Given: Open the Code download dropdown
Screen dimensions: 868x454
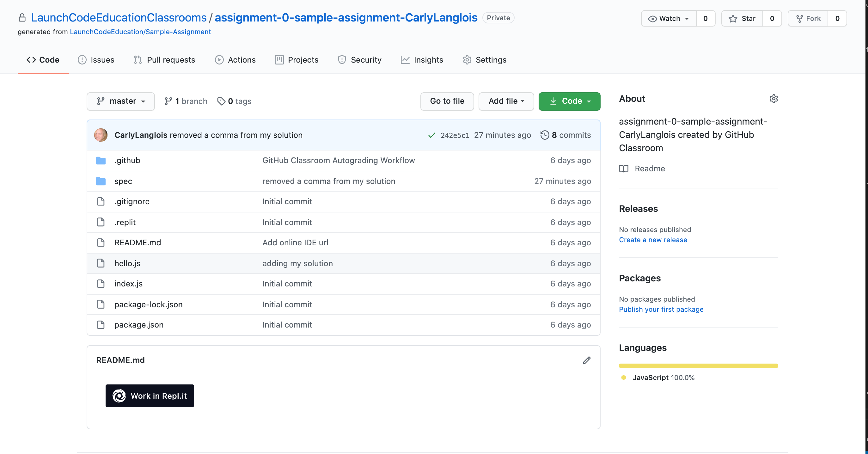Looking at the screenshot, I should coord(569,101).
